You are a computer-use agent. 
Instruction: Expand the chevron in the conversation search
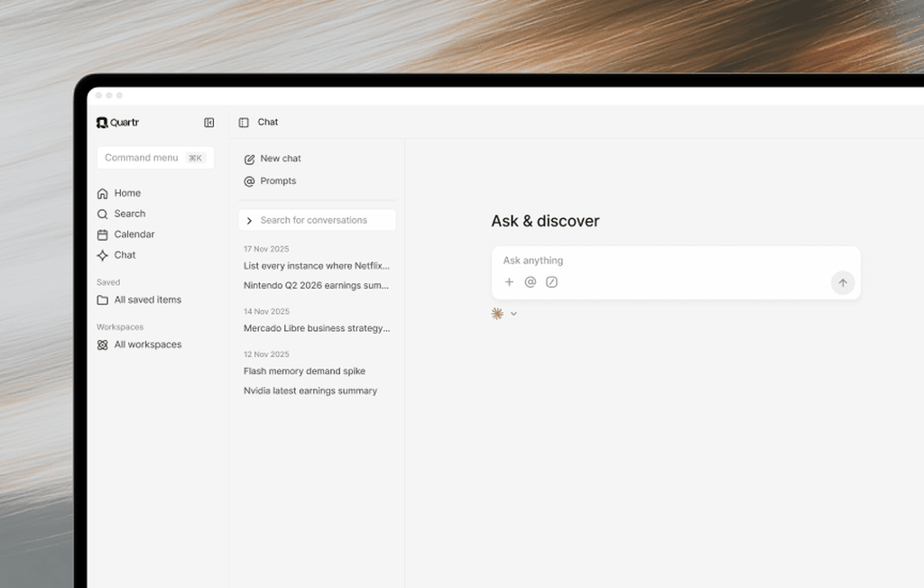pos(249,220)
